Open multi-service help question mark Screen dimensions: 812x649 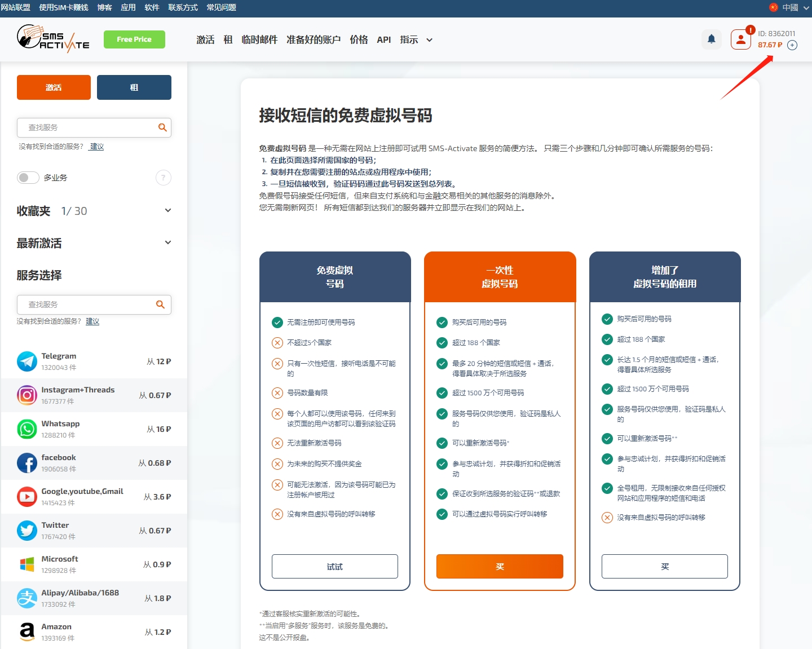(x=164, y=178)
